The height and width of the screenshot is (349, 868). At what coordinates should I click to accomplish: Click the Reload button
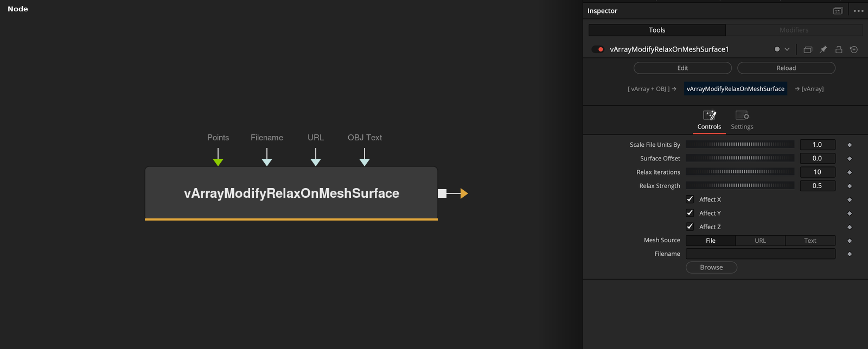786,68
